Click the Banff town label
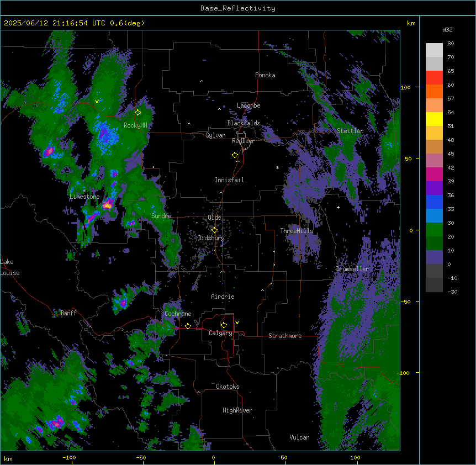 (x=68, y=313)
